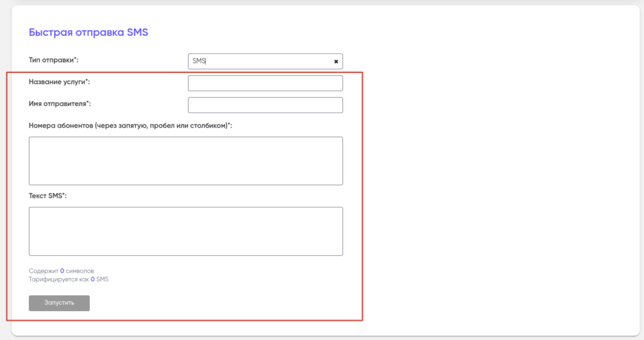This screenshot has width=644, height=340.
Task: Click the purple 0 before символов
Action: point(62,271)
